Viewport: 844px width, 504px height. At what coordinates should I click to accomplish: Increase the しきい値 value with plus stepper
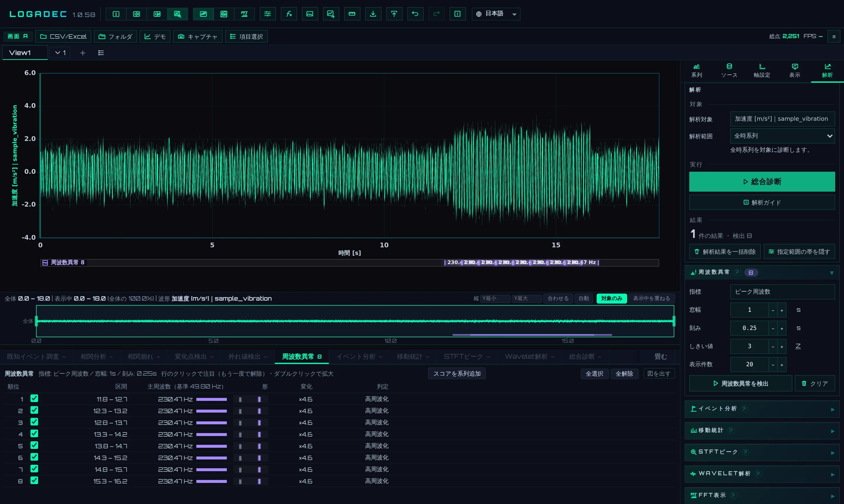(x=782, y=346)
